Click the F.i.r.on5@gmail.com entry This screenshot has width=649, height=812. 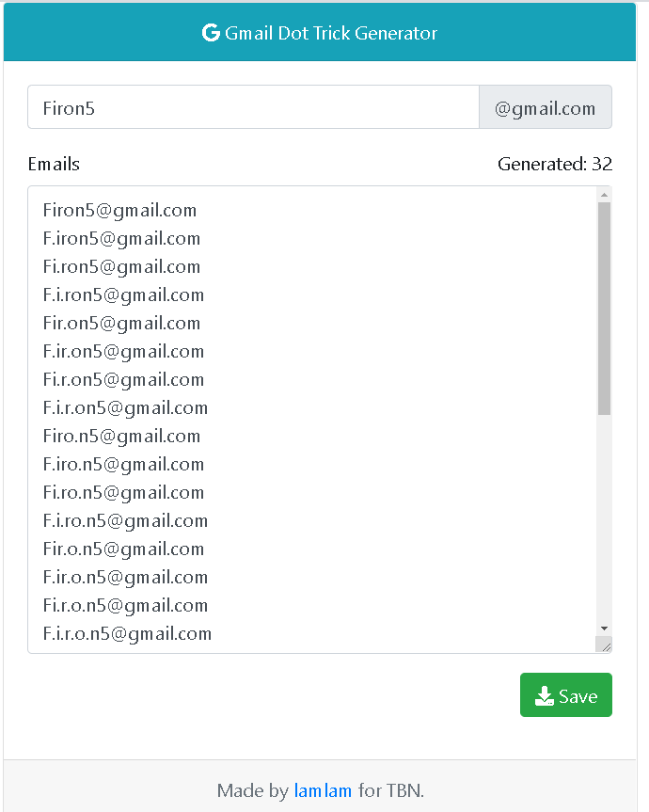(x=125, y=407)
